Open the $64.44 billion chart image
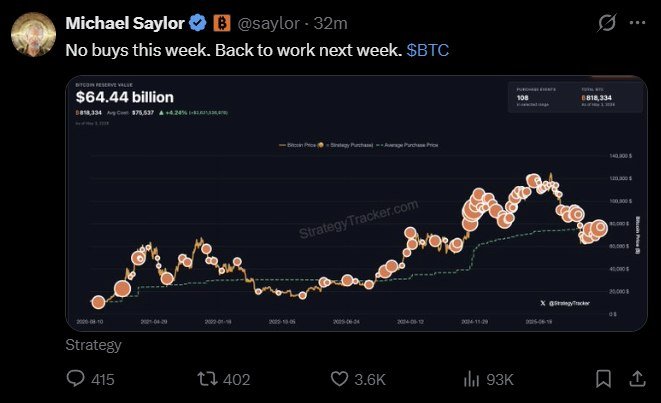Viewport: 661px width, 403px height. (356, 203)
